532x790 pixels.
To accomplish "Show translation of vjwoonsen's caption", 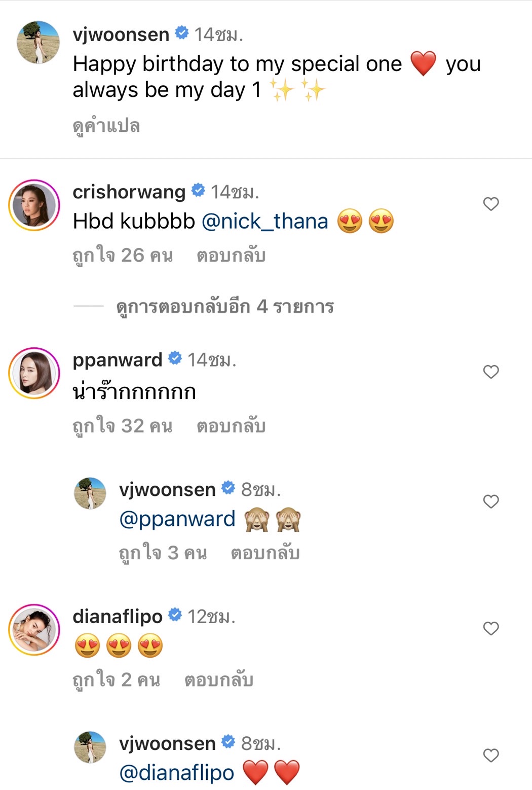I will click(106, 125).
